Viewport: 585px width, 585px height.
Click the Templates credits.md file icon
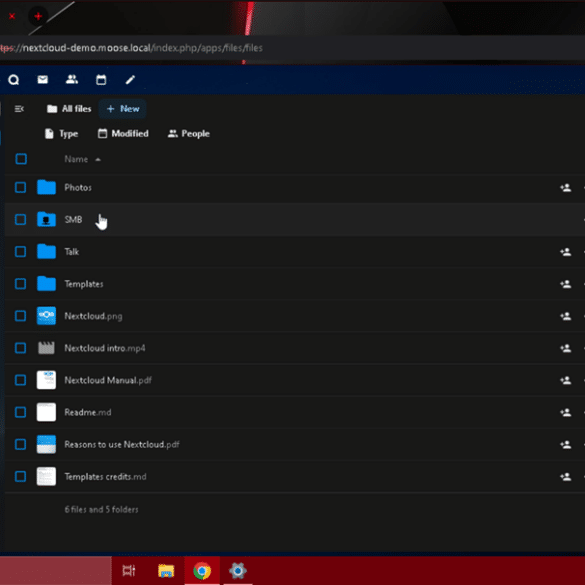(x=46, y=476)
